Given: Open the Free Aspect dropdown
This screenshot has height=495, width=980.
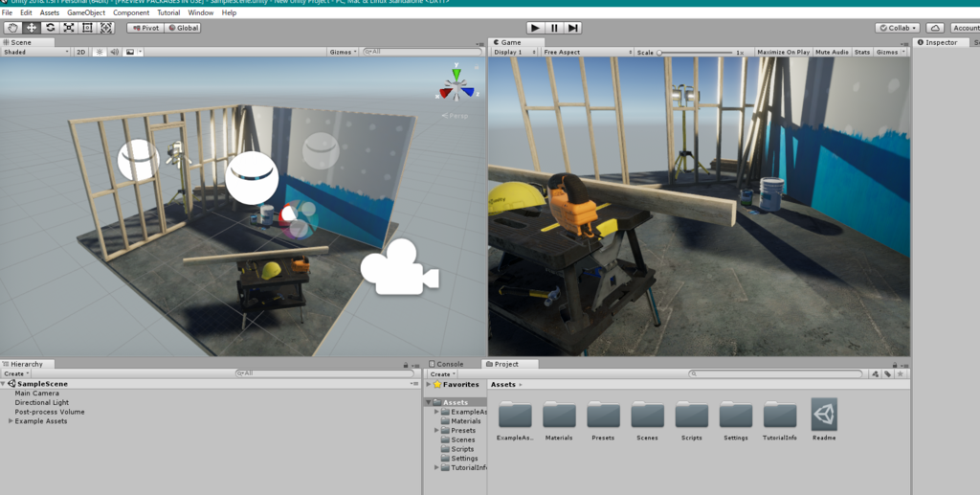Looking at the screenshot, I should pos(587,52).
